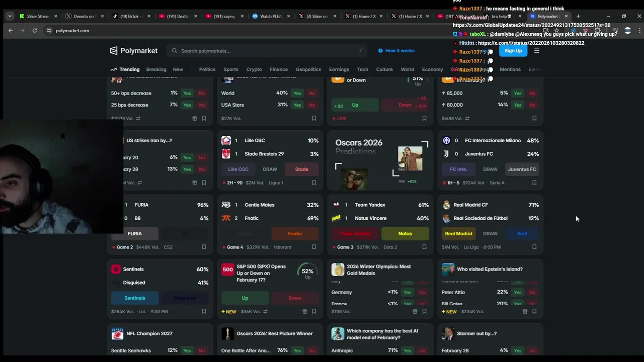Bookmark the FURIA vs B8 market
Image resolution: width=644 pixels, height=362 pixels.
pos(204,247)
